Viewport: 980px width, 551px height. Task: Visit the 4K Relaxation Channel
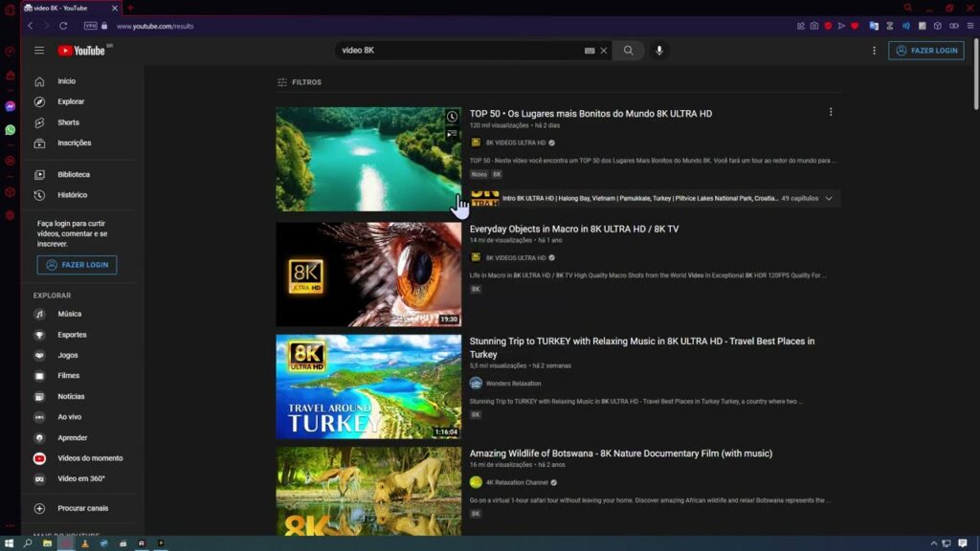517,483
